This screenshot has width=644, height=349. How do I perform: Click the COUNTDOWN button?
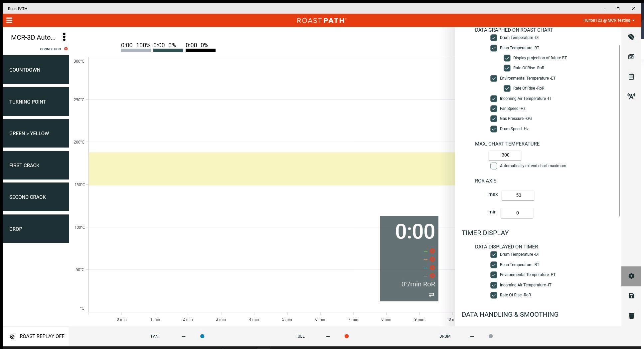(36, 70)
